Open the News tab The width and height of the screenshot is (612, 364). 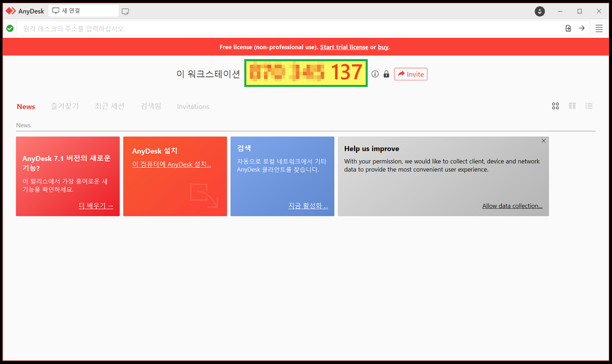(26, 107)
